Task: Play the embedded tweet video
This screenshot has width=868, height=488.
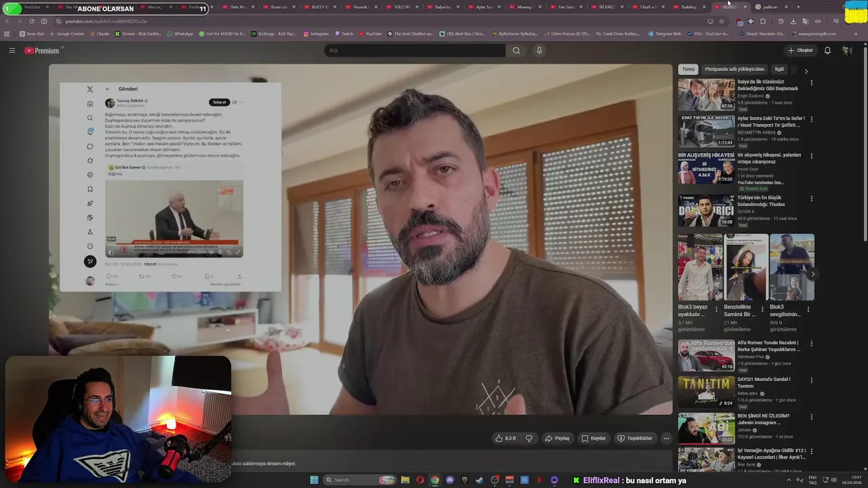Action: click(111, 252)
